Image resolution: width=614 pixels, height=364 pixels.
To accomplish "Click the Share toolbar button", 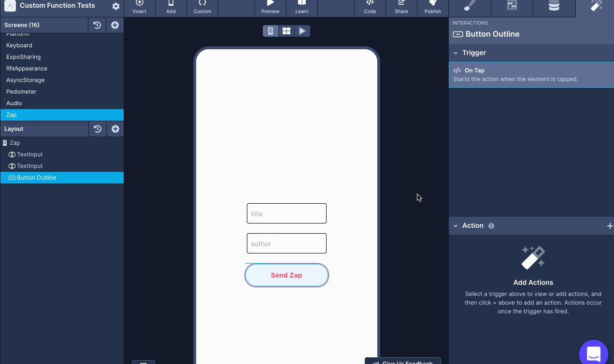I will (x=401, y=7).
